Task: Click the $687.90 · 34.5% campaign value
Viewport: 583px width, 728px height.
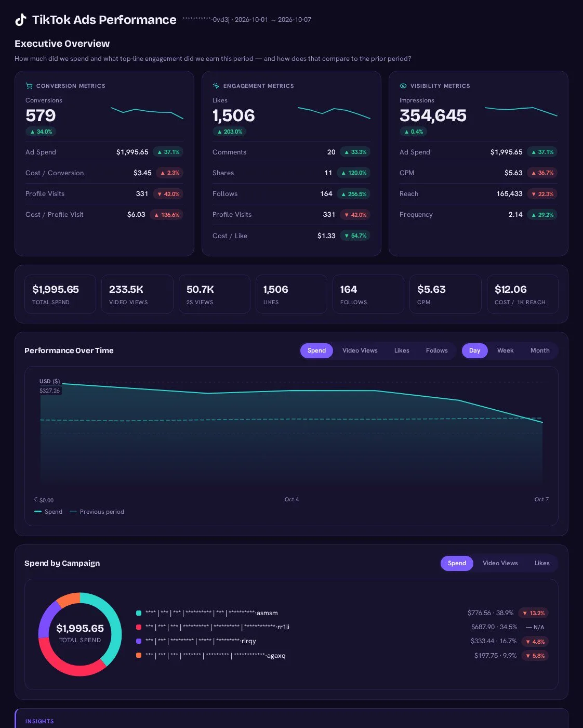Action: pos(494,627)
